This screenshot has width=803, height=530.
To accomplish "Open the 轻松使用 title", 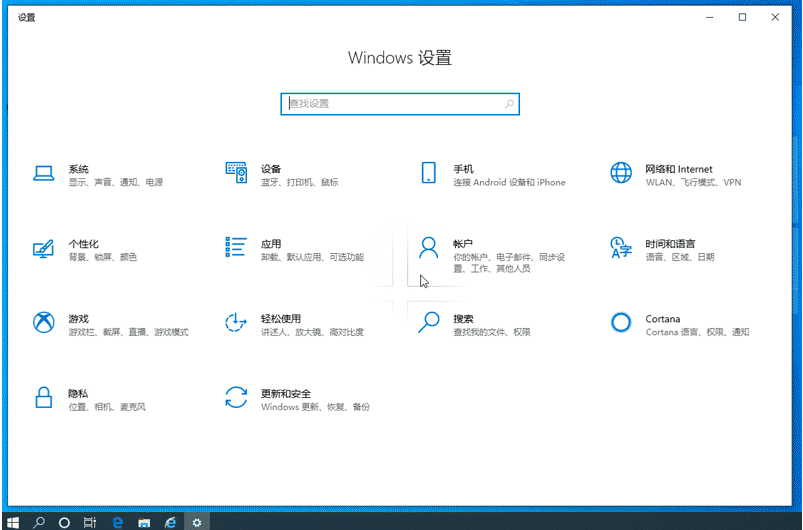I will (281, 319).
